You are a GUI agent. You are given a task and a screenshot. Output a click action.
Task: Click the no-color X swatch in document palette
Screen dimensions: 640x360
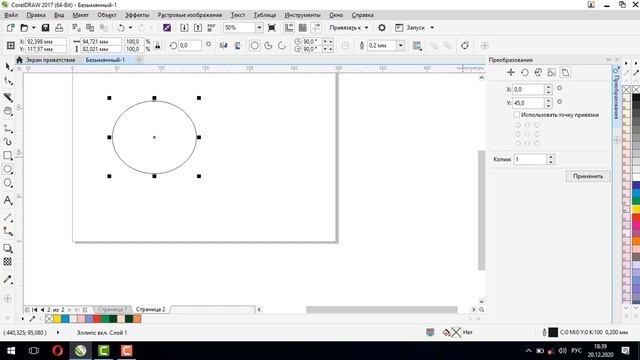tap(49, 319)
